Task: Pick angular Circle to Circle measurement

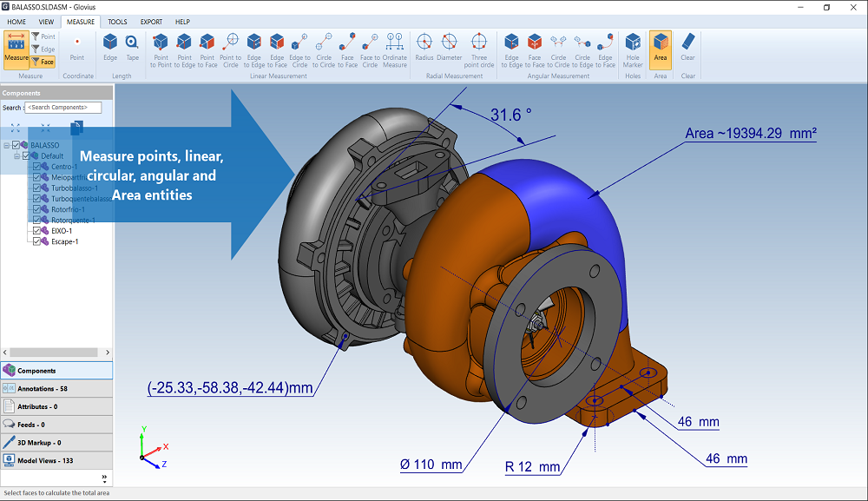Action: pos(558,50)
